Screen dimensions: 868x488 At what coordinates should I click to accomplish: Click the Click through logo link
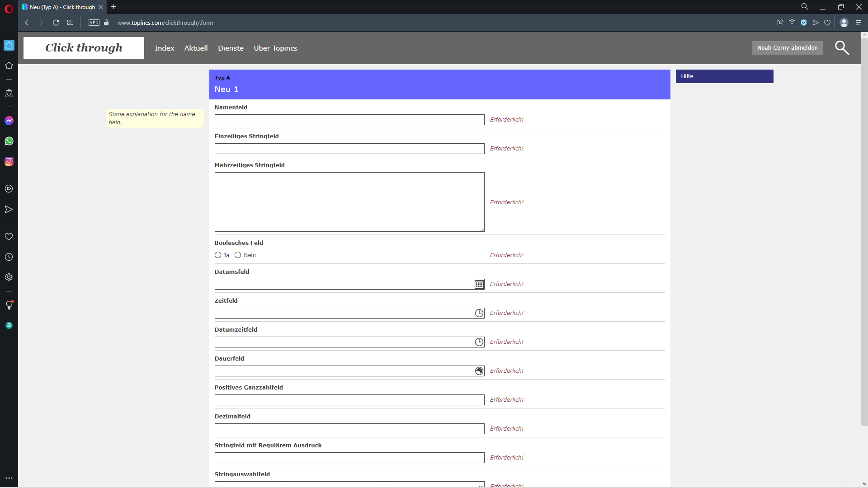(84, 48)
